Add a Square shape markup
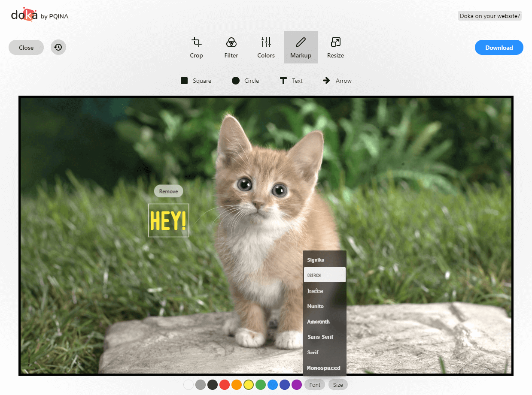The height and width of the screenshot is (395, 532). (x=196, y=81)
